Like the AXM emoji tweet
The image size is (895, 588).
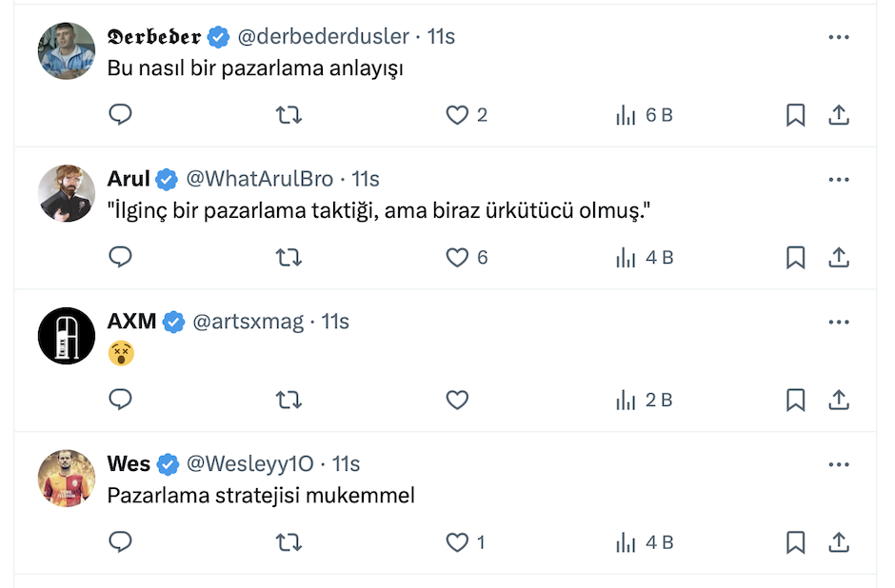point(458,401)
